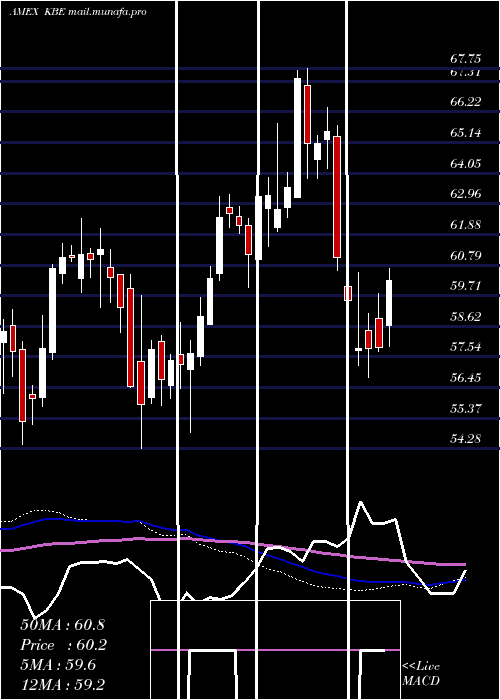Pick the 57.54 price label
The image size is (500, 700).
pyautogui.click(x=466, y=347)
